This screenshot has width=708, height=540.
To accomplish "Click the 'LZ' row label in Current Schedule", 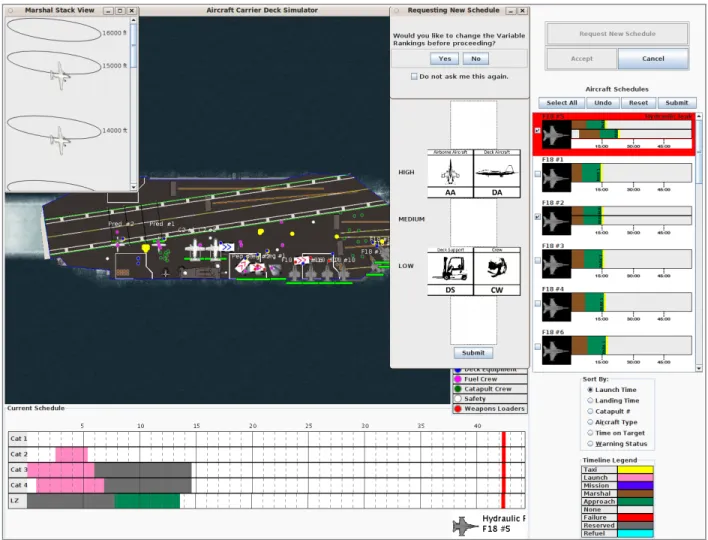I will tap(16, 501).
